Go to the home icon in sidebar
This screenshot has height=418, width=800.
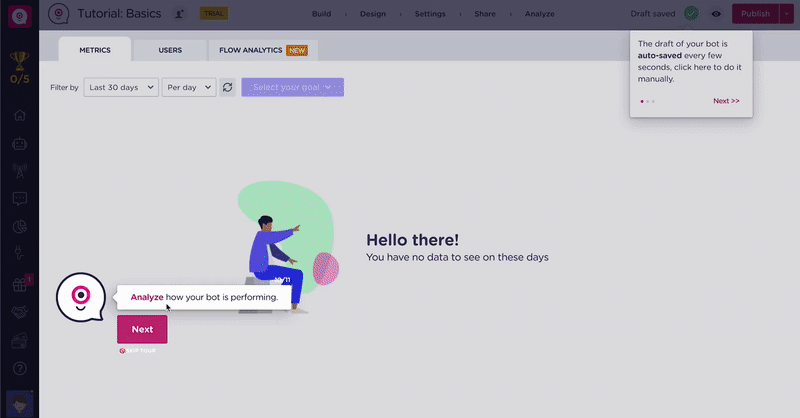[x=19, y=115]
